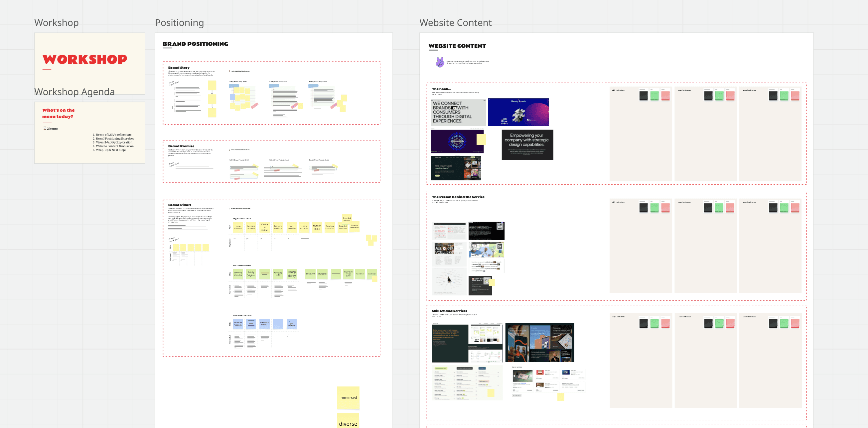
Task: Click the red WORKSHOP heading text
Action: [x=85, y=59]
